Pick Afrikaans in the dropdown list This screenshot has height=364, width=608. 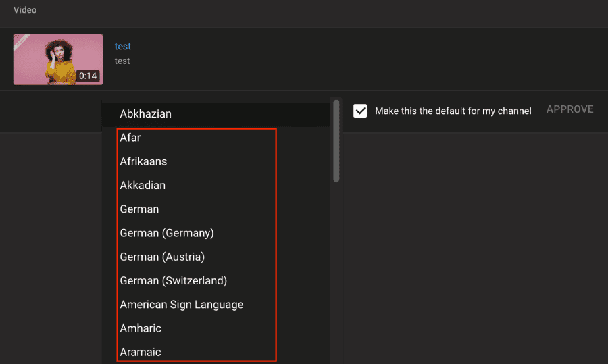(216, 161)
